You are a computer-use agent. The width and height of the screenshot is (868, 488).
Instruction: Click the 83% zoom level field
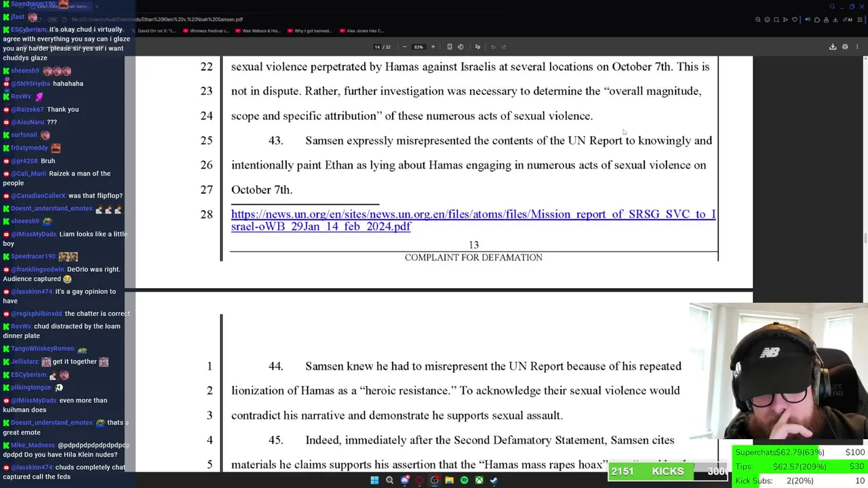pyautogui.click(x=418, y=47)
